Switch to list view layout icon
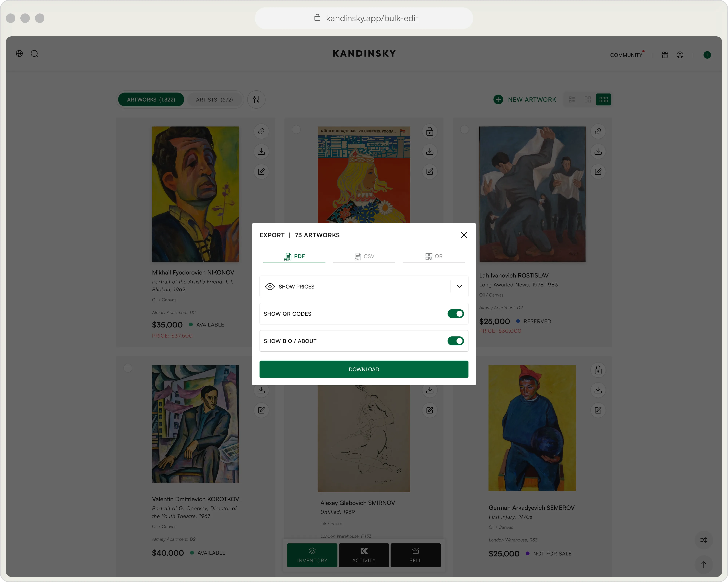 572,99
